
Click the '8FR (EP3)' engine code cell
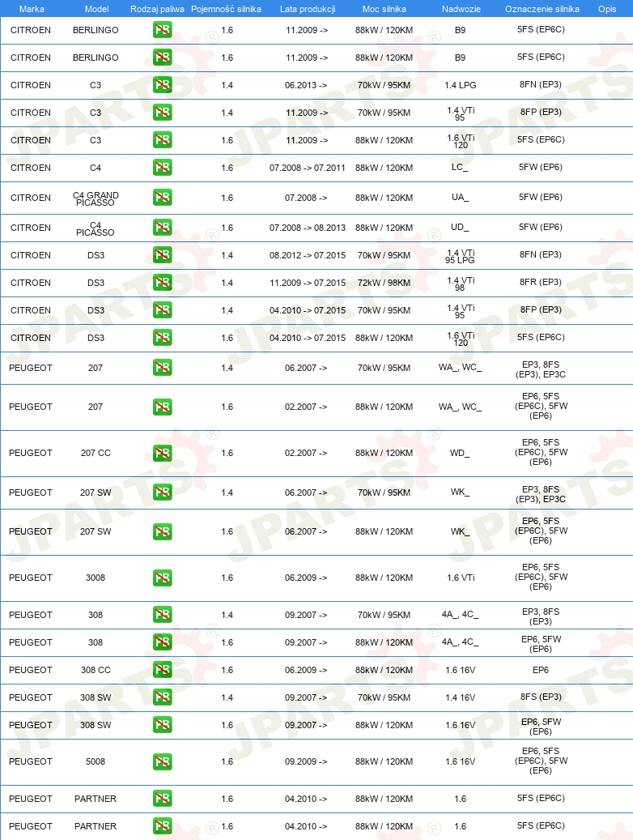pyautogui.click(x=541, y=282)
